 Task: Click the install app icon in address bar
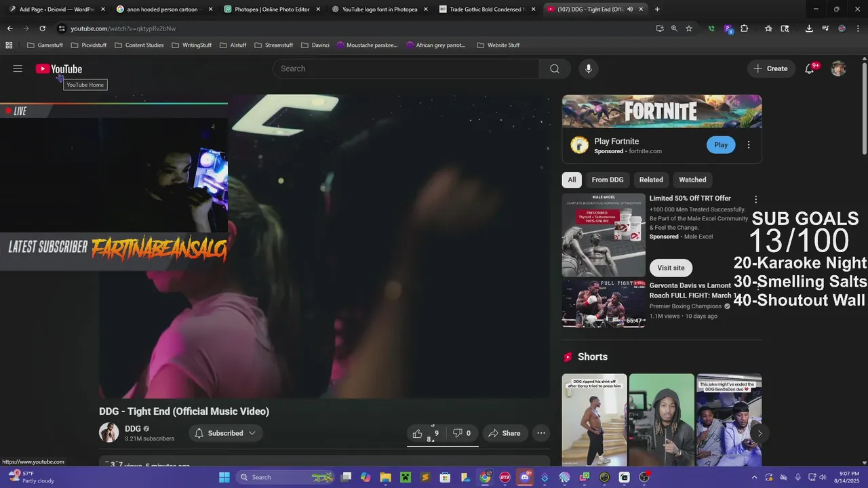click(x=660, y=28)
